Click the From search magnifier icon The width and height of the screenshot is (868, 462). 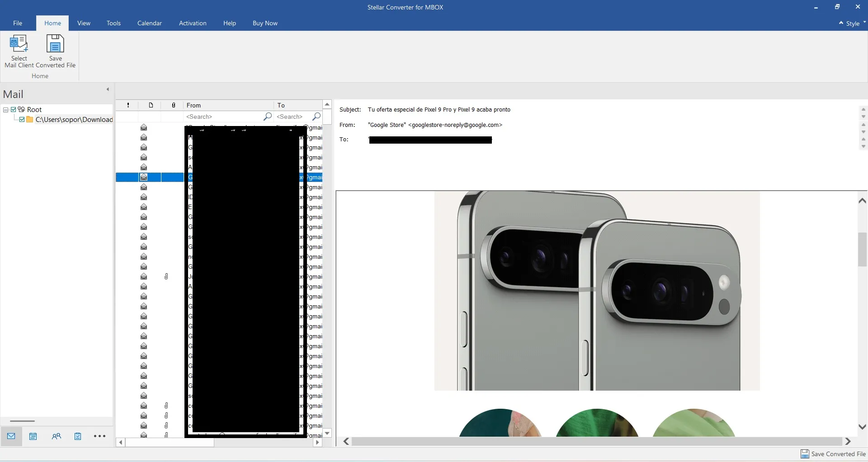coord(268,117)
